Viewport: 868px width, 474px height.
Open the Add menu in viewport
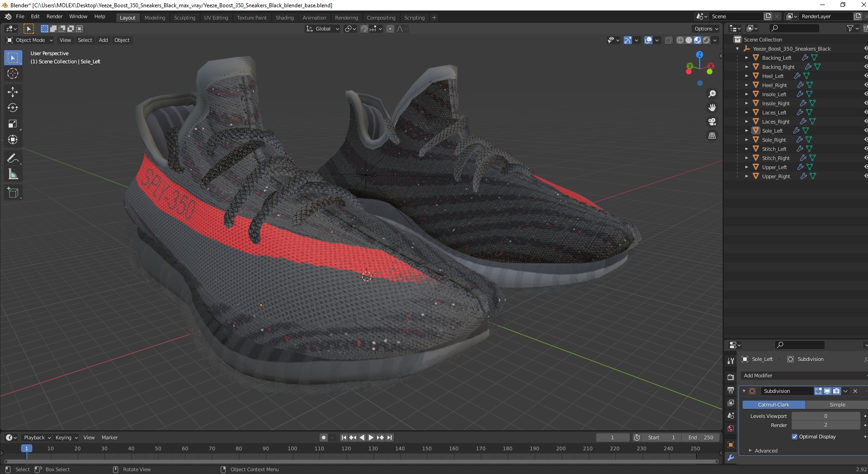pos(103,40)
